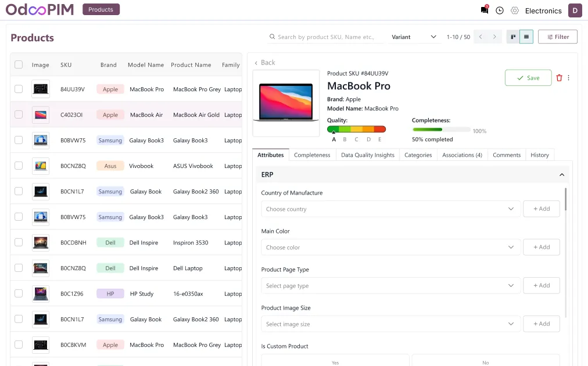Select checkbox for Dell Inspiron 3530 row

(x=19, y=243)
